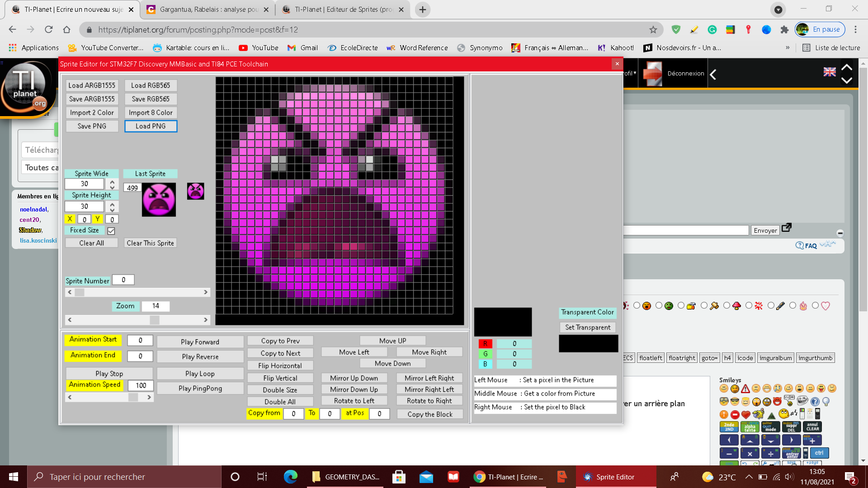Select the orange angry face topic icon radio
This screenshot has height=488, width=868.
coord(637,305)
